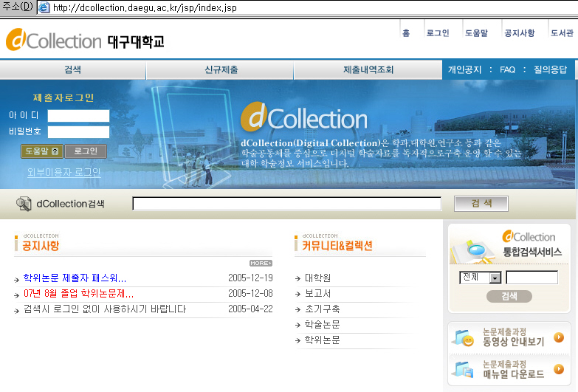Viewport: 578px width, 392px height.
Task: Click the 제출자로그인 heading
Action: coord(63,97)
